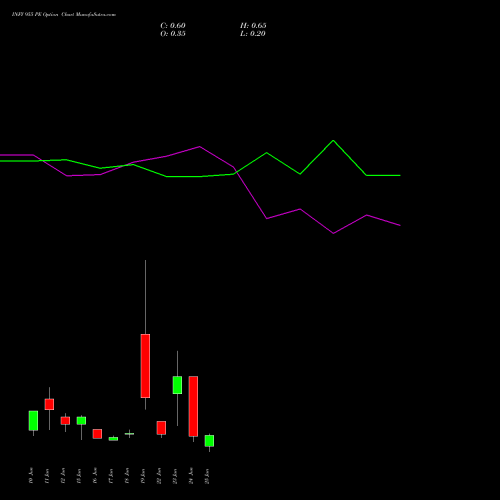
Task: Click the date label '10 Jun'
Action: [x=31, y=476]
